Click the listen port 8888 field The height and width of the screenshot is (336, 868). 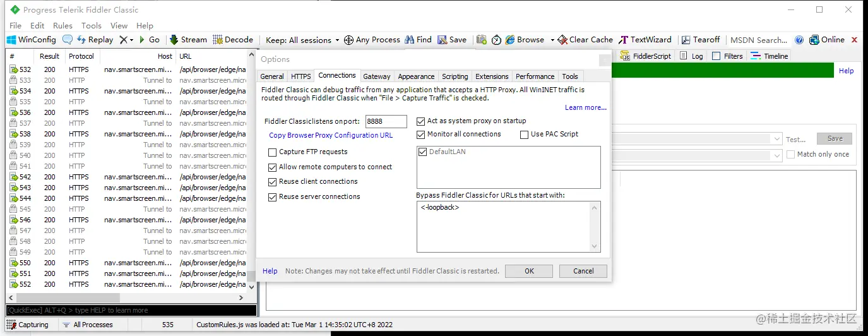tap(386, 121)
